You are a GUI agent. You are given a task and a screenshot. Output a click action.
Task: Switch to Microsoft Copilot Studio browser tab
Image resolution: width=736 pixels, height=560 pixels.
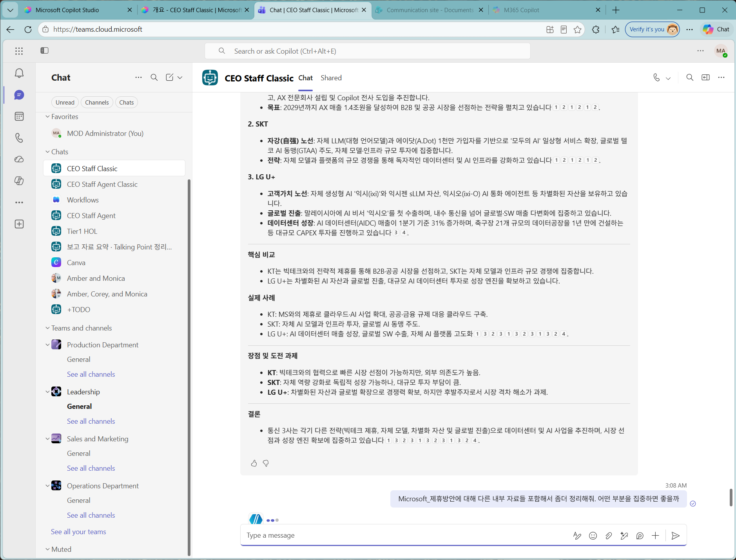(x=78, y=10)
